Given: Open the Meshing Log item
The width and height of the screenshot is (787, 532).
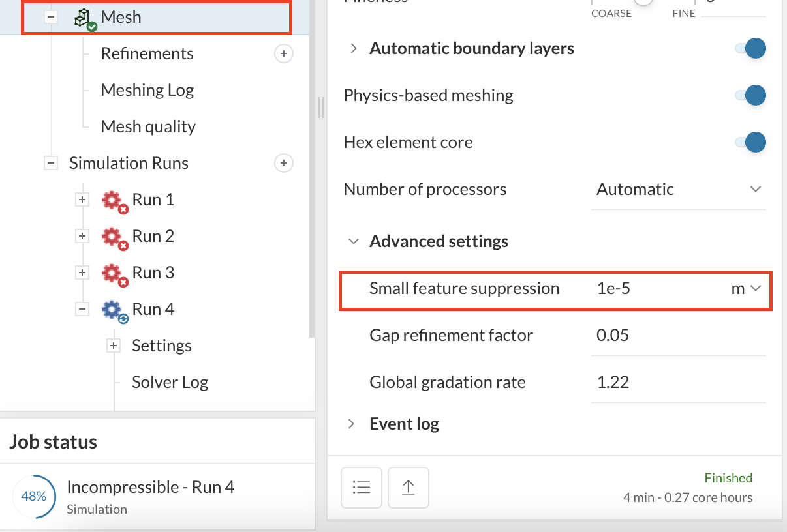Looking at the screenshot, I should pyautogui.click(x=147, y=91).
